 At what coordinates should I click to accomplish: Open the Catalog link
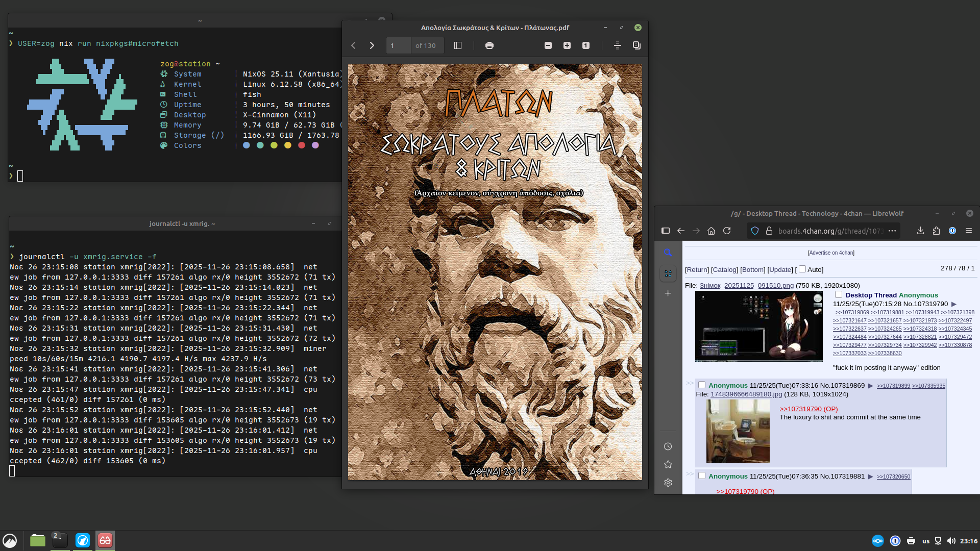[x=724, y=270]
